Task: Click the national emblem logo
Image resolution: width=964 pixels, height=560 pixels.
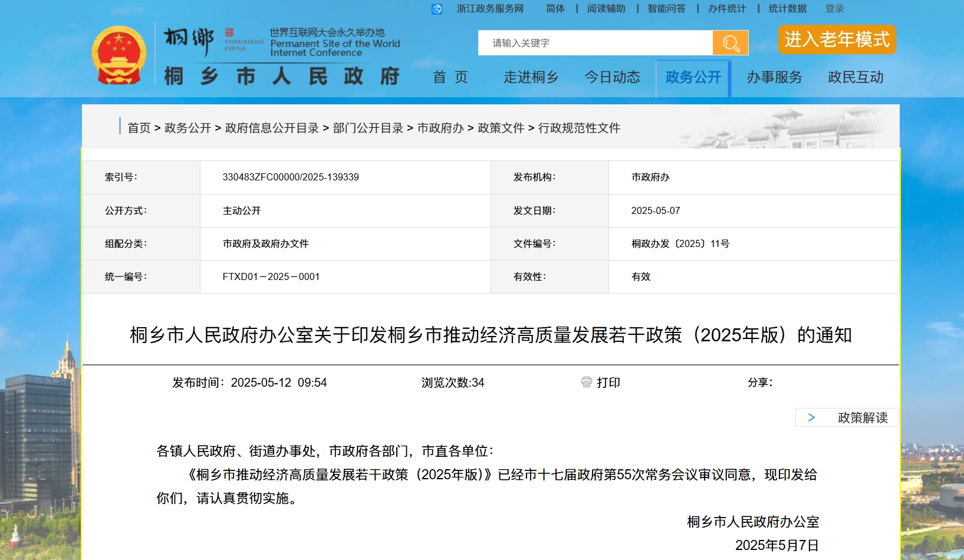Action: (119, 55)
